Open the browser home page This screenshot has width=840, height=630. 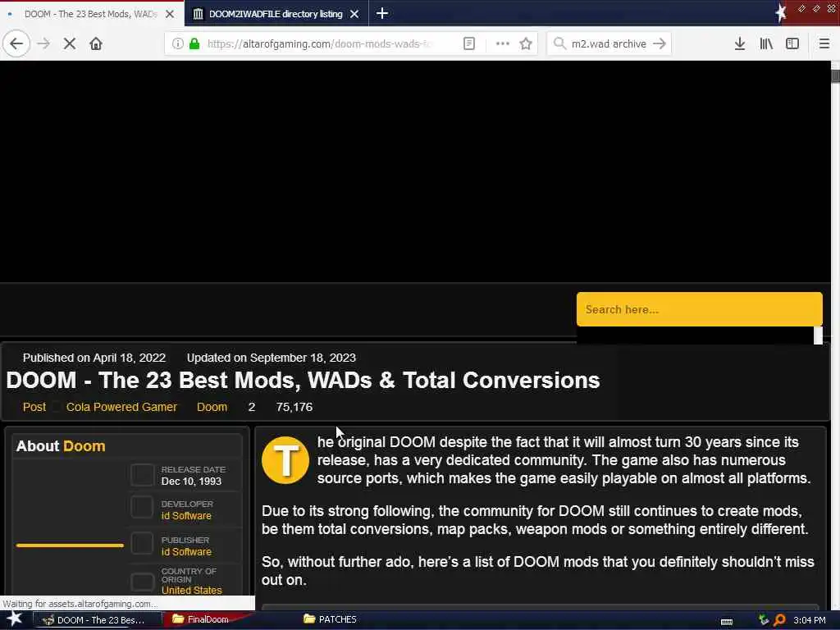96,43
